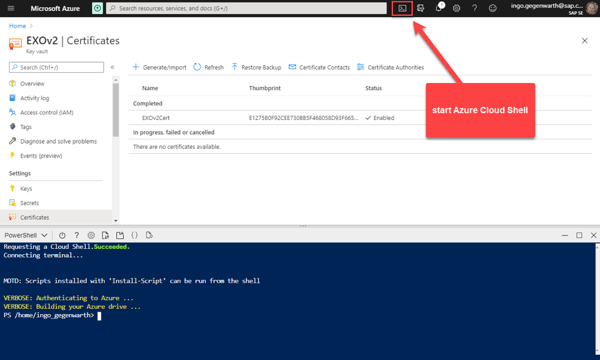This screenshot has height=360, width=600.
Task: Click the PowerShell terminal prompt line
Action: pyautogui.click(x=52, y=316)
